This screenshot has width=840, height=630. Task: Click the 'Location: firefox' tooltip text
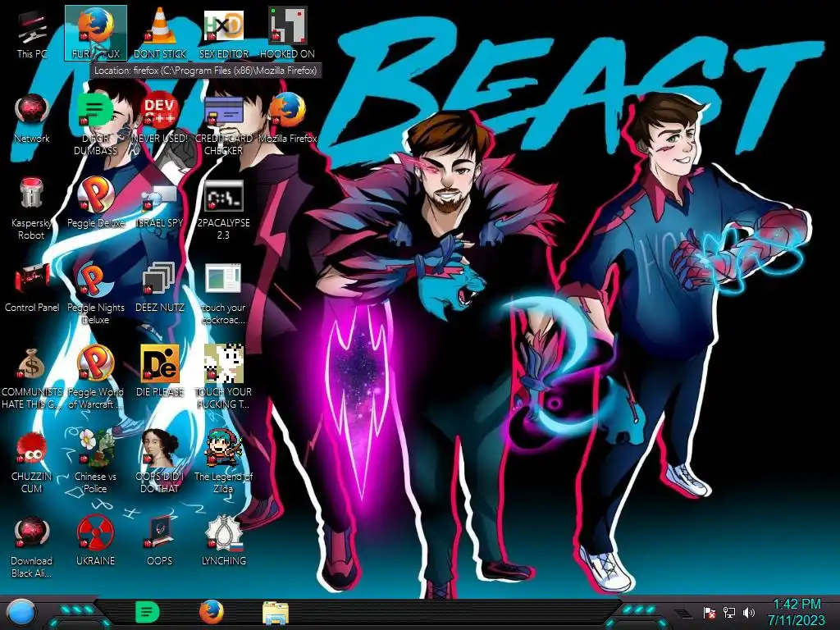[x=206, y=71]
